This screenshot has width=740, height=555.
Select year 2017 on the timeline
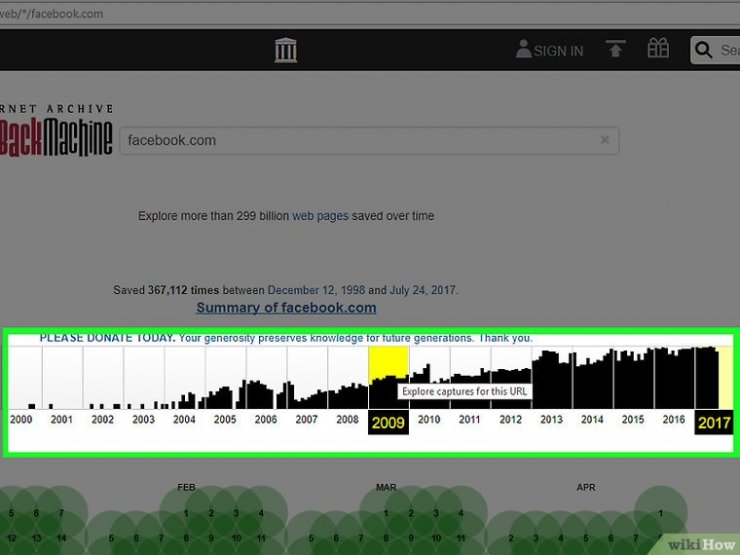pos(714,422)
